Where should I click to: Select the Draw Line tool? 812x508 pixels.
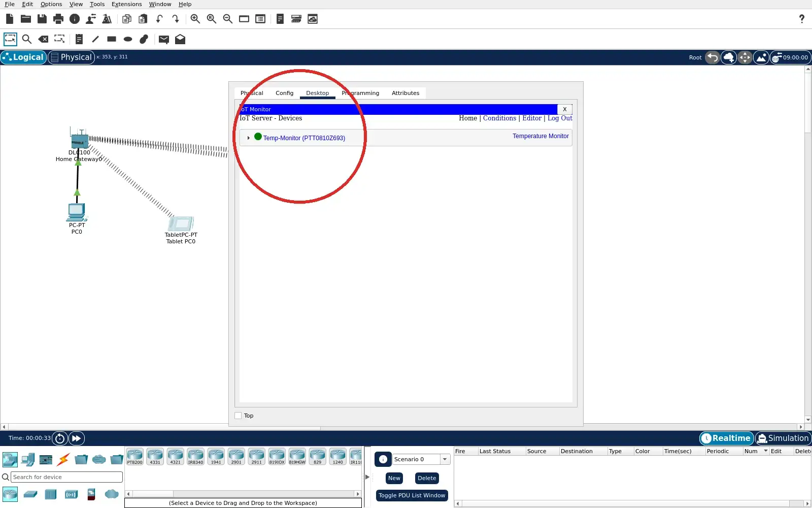pyautogui.click(x=95, y=39)
